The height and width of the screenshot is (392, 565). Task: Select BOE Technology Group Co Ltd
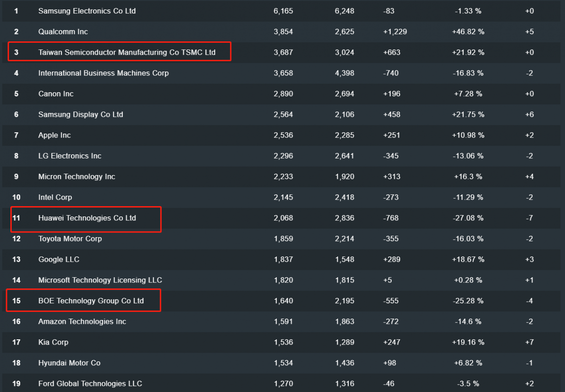point(91,301)
